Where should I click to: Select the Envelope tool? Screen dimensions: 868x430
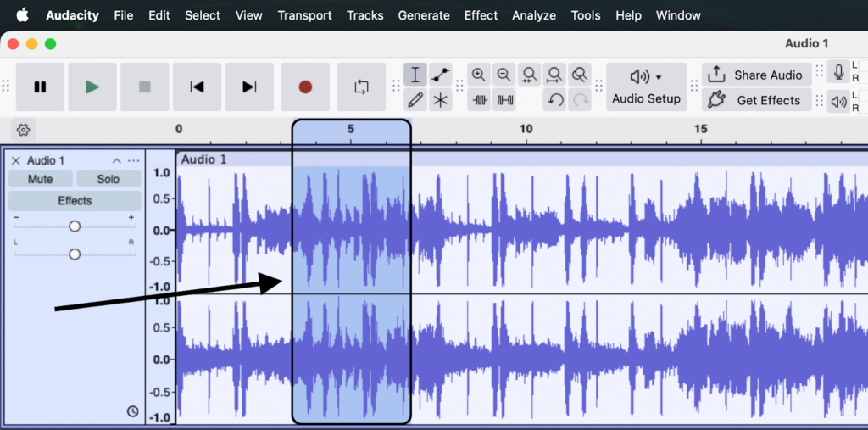[440, 75]
